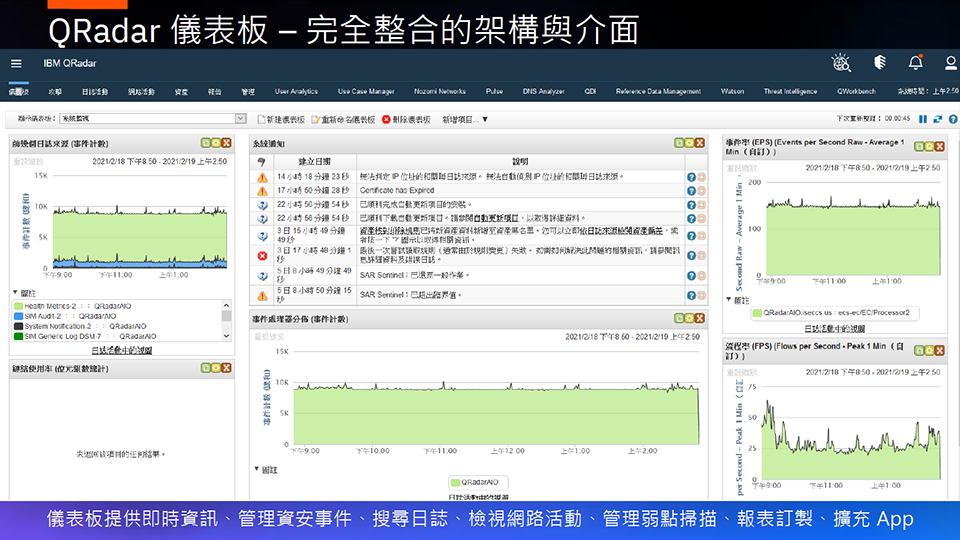Open the hamburger navigation menu
This screenshot has height=540, width=960.
pyautogui.click(x=17, y=63)
